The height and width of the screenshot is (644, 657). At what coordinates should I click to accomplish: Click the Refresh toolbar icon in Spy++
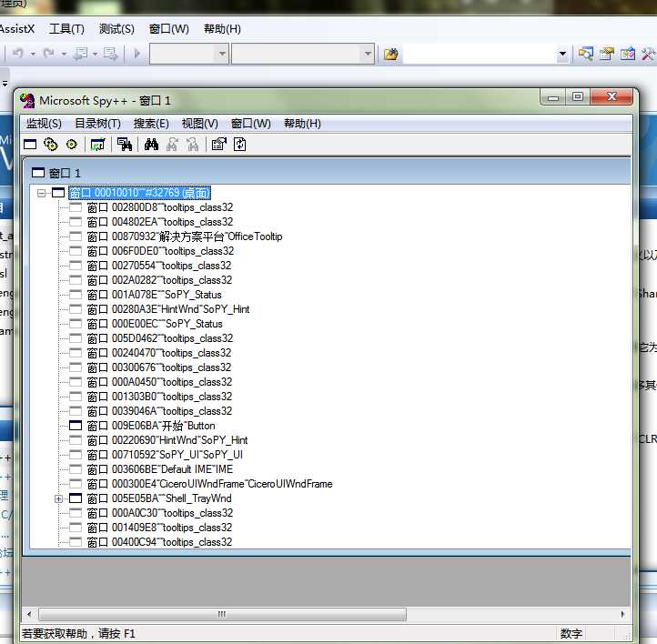pos(239,145)
